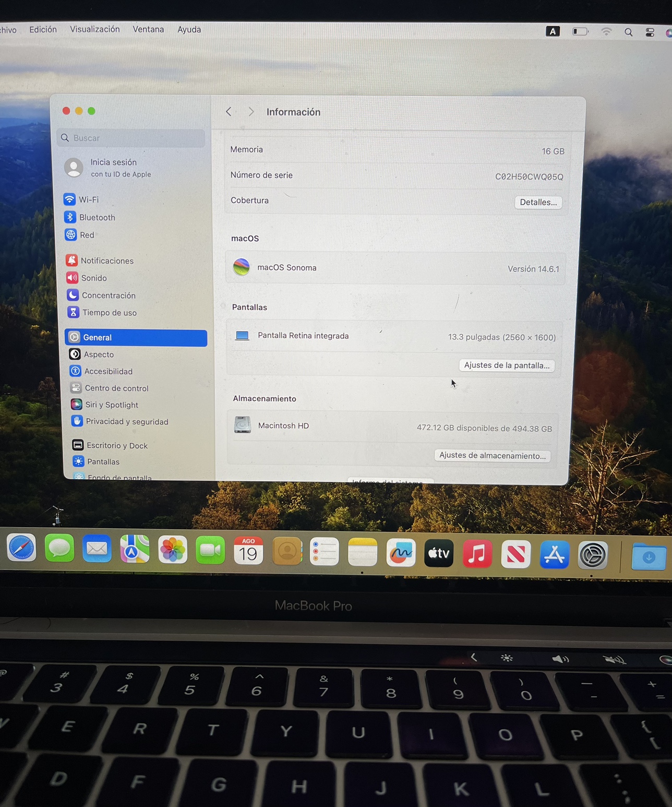Open Apple TV from the Dock
672x807 pixels.
[x=439, y=553]
